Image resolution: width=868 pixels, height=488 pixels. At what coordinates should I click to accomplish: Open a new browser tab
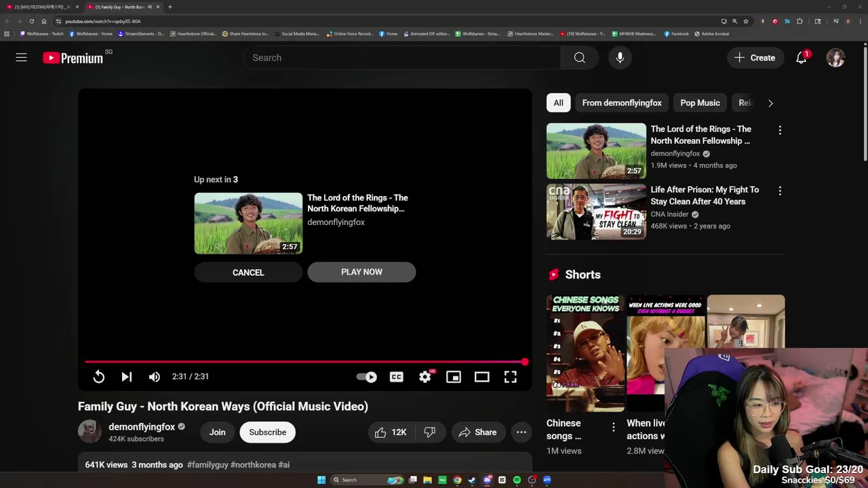(x=170, y=7)
